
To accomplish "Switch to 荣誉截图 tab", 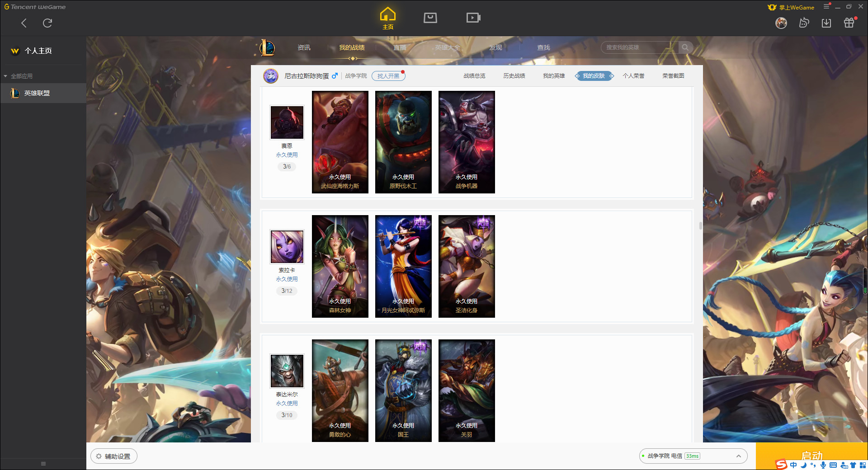I will pyautogui.click(x=673, y=76).
